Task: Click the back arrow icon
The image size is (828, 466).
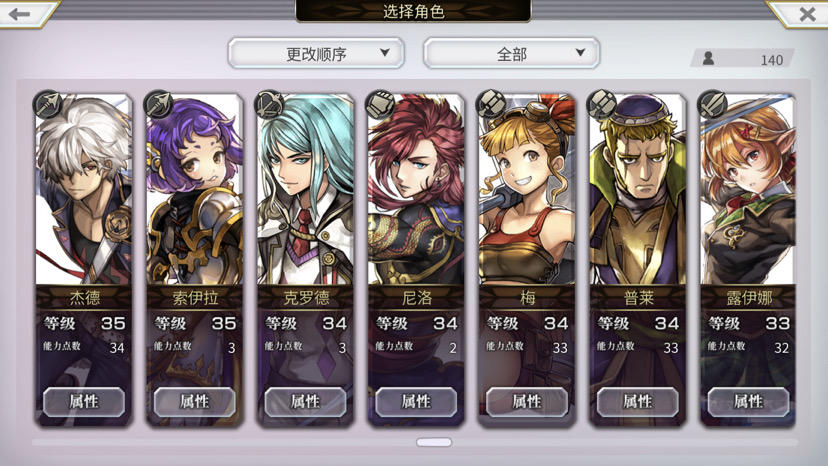Action: tap(19, 14)
